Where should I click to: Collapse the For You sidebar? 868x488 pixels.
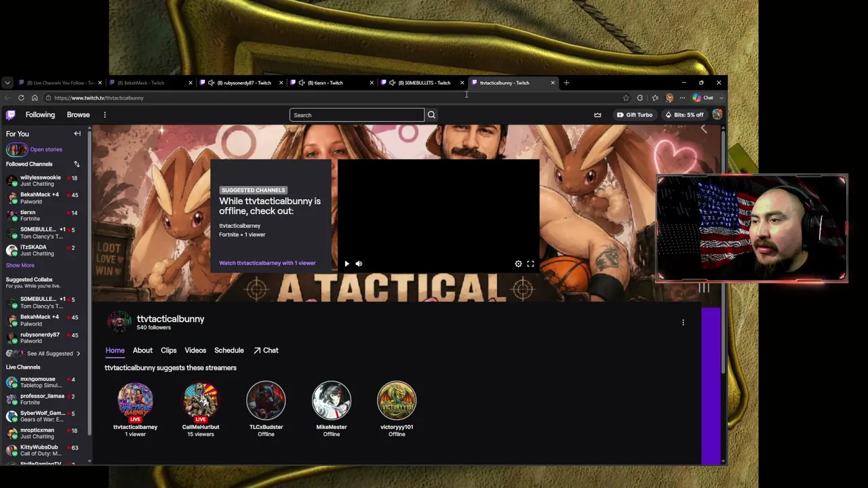(x=77, y=134)
